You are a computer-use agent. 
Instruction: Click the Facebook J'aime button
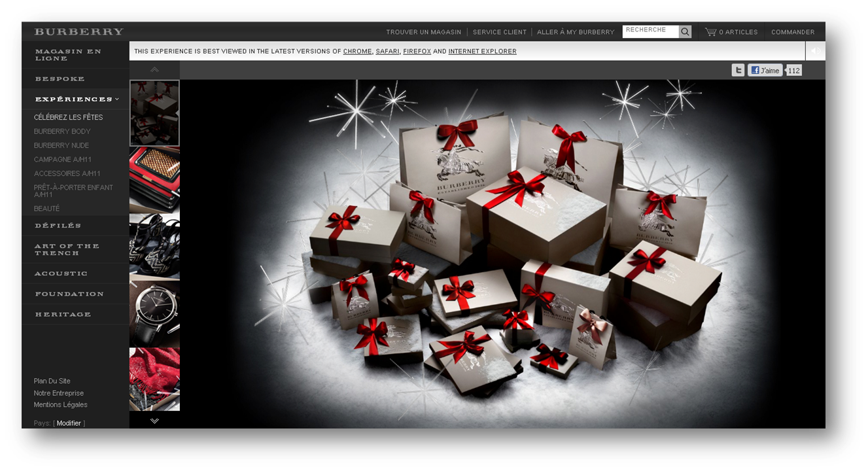coord(765,70)
